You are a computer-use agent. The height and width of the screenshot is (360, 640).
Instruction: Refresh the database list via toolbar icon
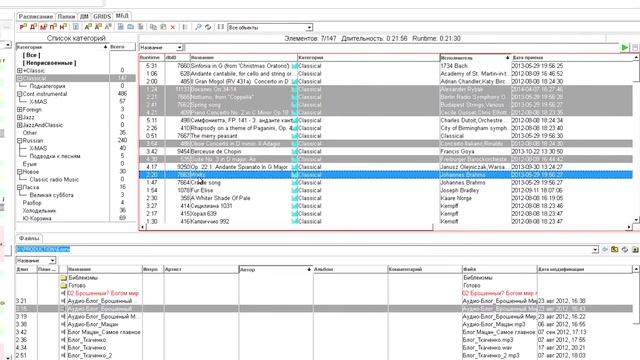coord(208,27)
